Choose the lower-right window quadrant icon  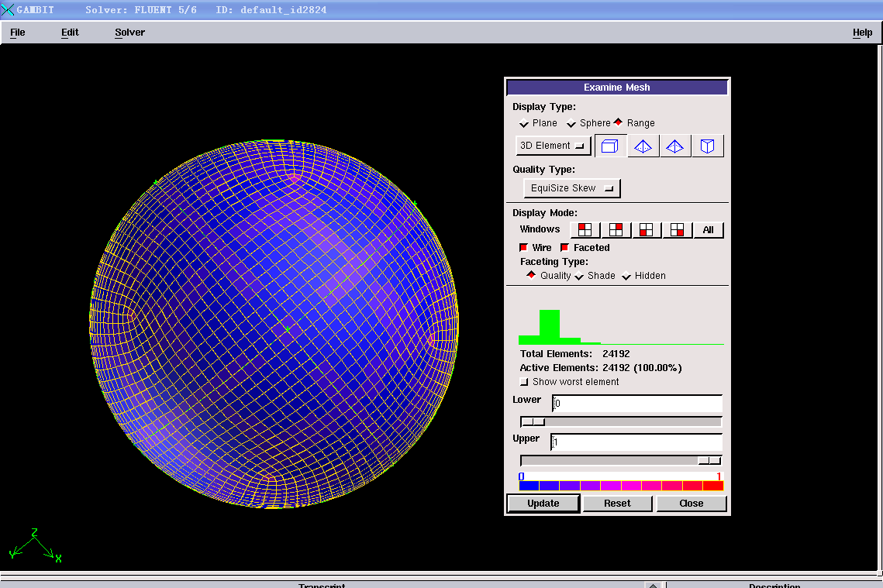pyautogui.click(x=677, y=230)
